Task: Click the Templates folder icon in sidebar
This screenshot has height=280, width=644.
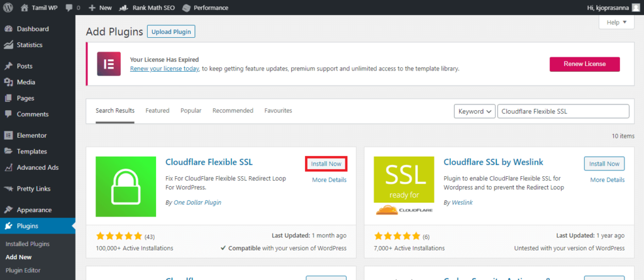Action: (8, 151)
